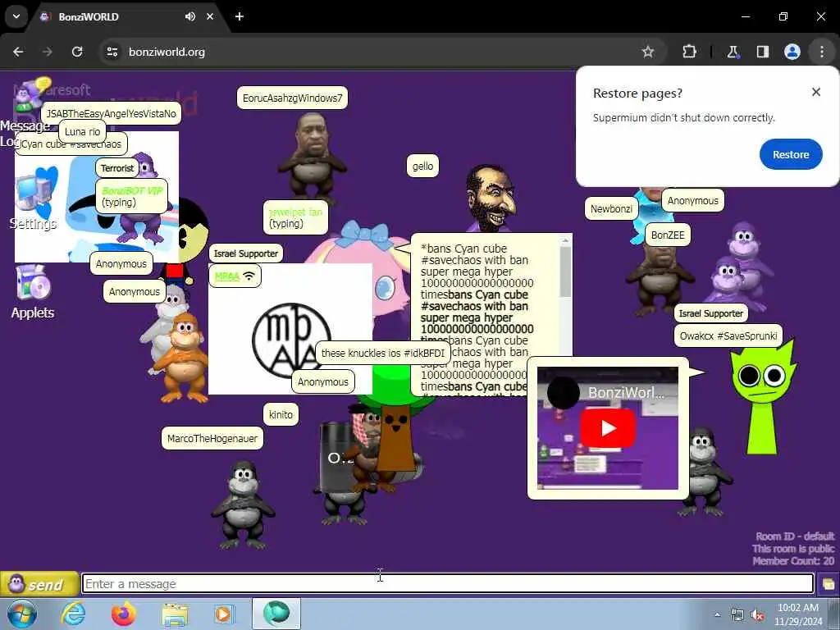Go back to previous page
This screenshot has width=840, height=630.
click(x=18, y=52)
